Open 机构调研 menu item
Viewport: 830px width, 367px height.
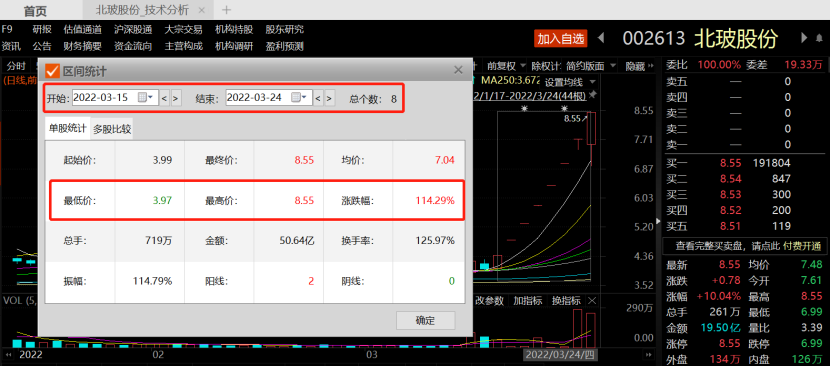tap(234, 46)
